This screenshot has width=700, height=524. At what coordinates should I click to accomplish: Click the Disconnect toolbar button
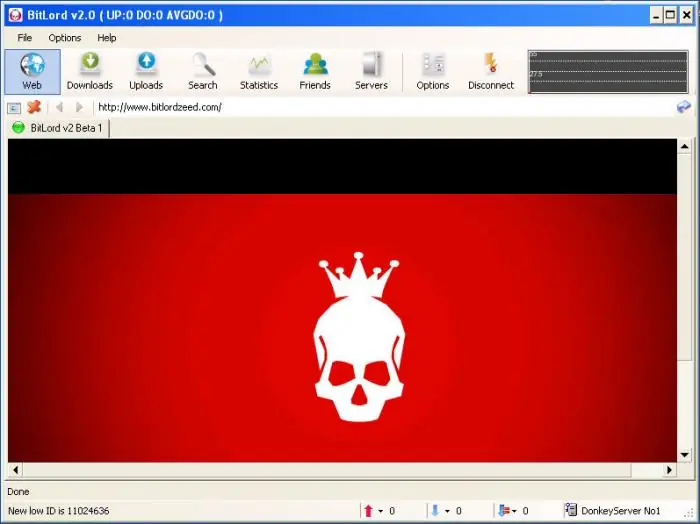click(x=490, y=71)
